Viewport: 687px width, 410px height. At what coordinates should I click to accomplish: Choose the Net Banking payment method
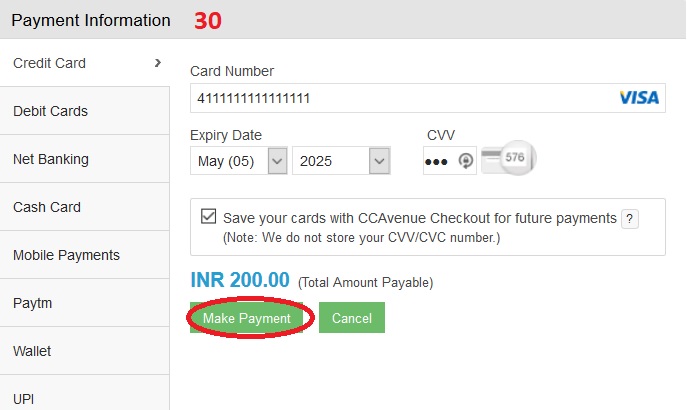51,159
